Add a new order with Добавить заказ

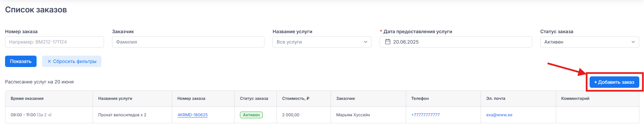(x=614, y=82)
